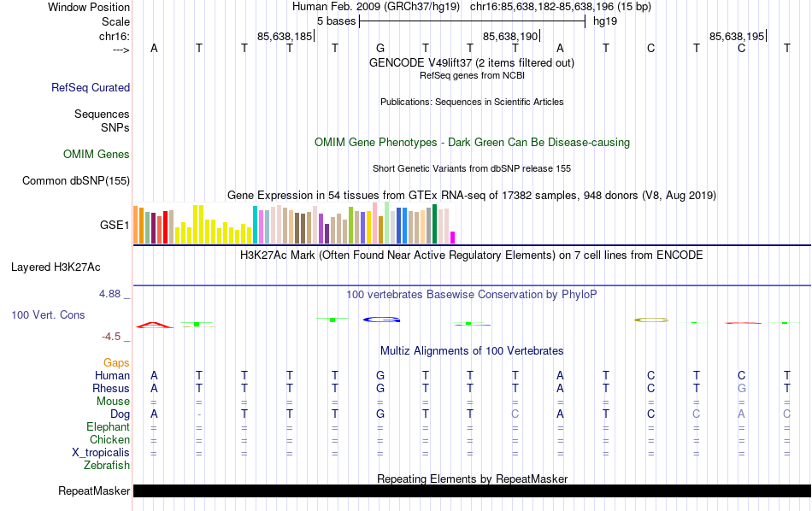Select the Rhesus species label
The width and height of the screenshot is (812, 511).
pyautogui.click(x=111, y=388)
